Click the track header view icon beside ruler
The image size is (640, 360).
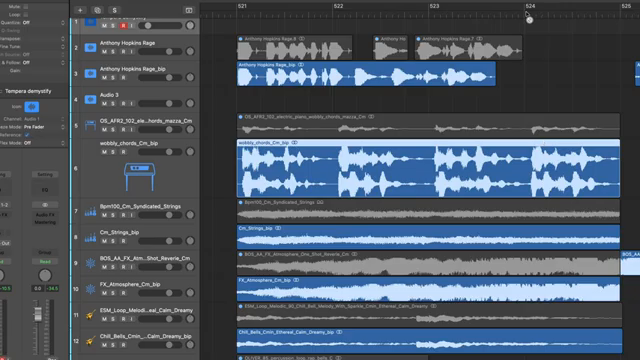coord(189,10)
